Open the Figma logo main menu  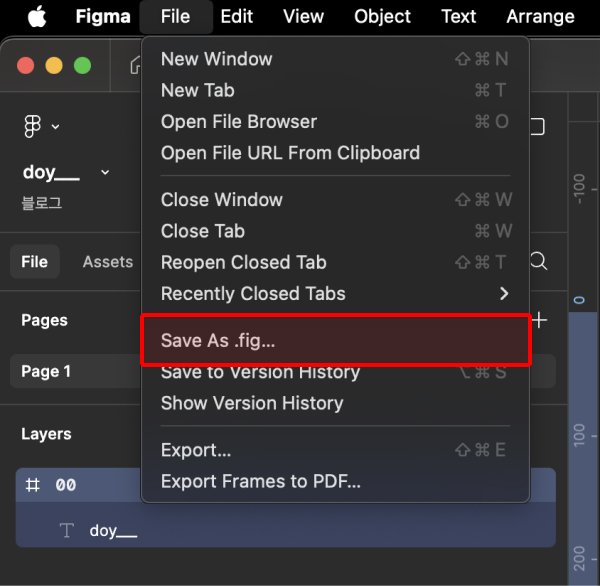pyautogui.click(x=41, y=126)
